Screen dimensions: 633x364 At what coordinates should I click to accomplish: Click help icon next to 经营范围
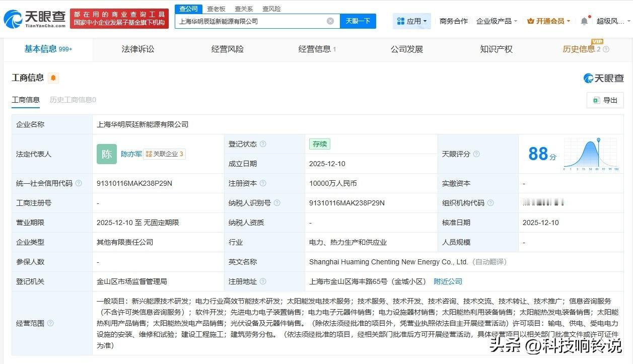coord(50,323)
